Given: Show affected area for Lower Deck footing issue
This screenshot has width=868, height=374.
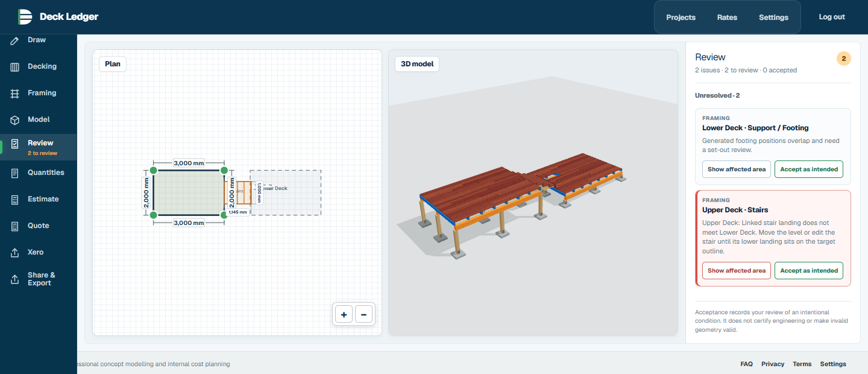Looking at the screenshot, I should [x=737, y=170].
